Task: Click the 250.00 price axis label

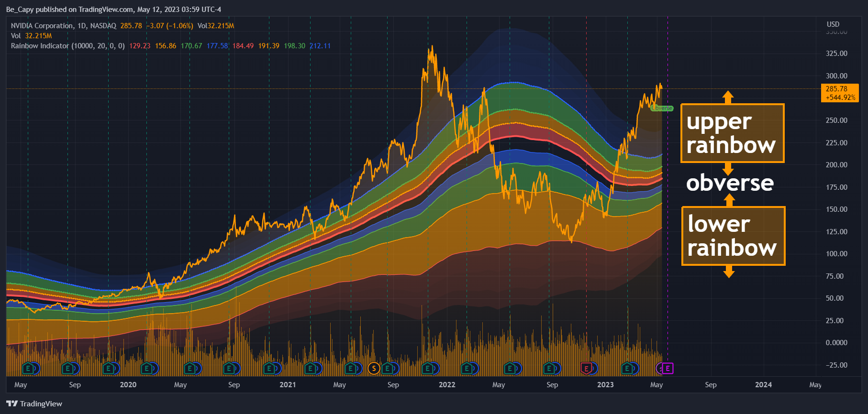Action: [836, 120]
